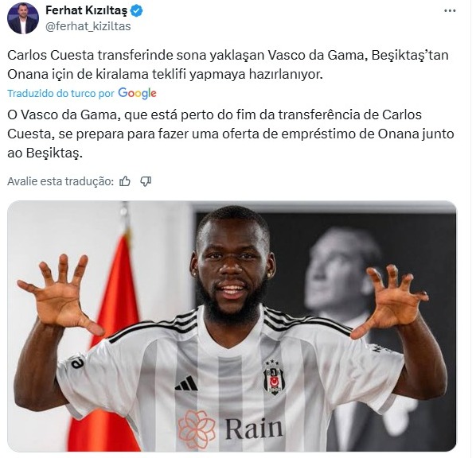The image size is (476, 458).
Task: Click "Vasco da Gama" in the Turkish text
Action: (x=317, y=55)
